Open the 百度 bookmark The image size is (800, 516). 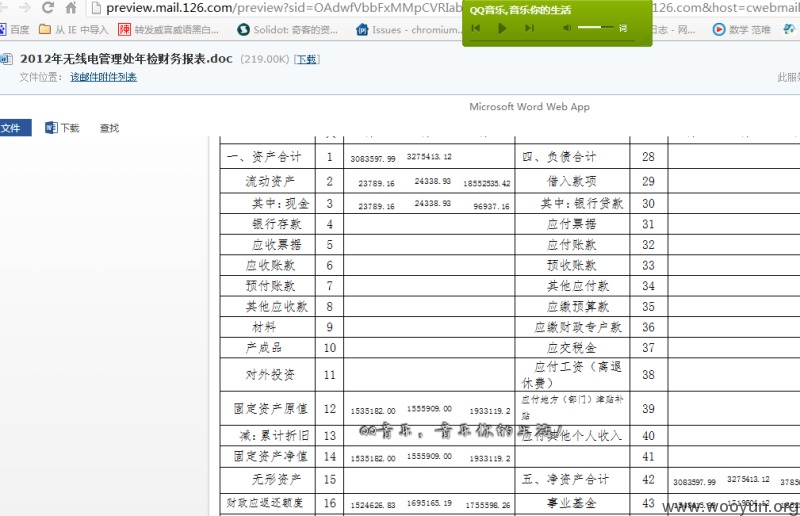coord(14,30)
